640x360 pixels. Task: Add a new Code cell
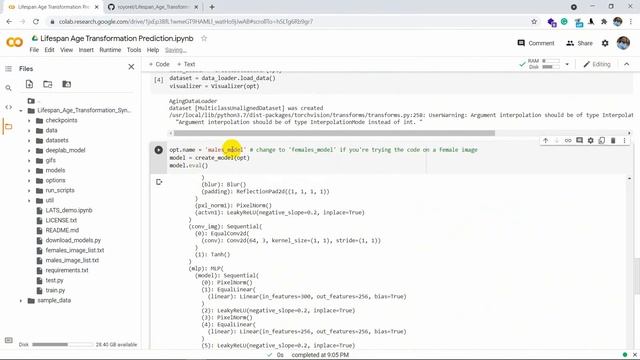159,64
